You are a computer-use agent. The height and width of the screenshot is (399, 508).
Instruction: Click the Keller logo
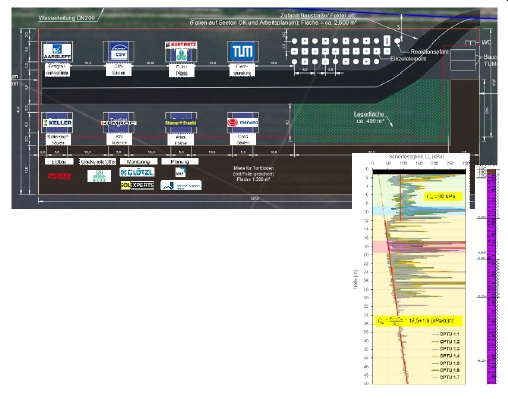(x=58, y=123)
